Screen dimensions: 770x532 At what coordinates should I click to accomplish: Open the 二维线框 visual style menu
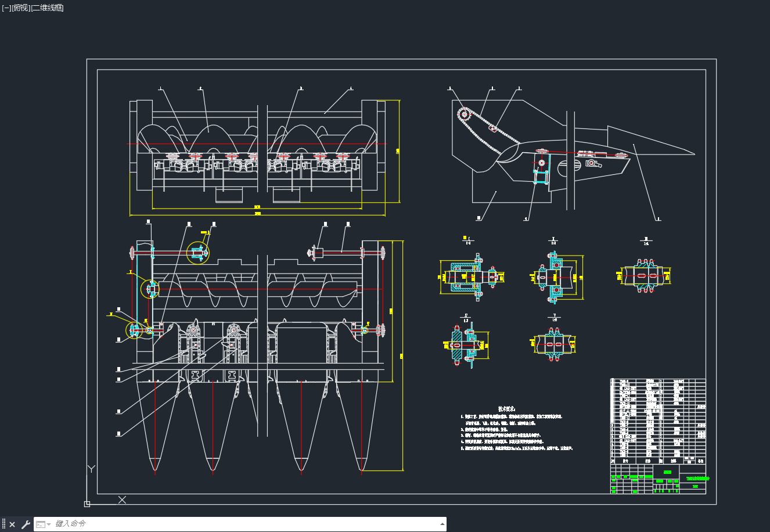click(x=47, y=8)
